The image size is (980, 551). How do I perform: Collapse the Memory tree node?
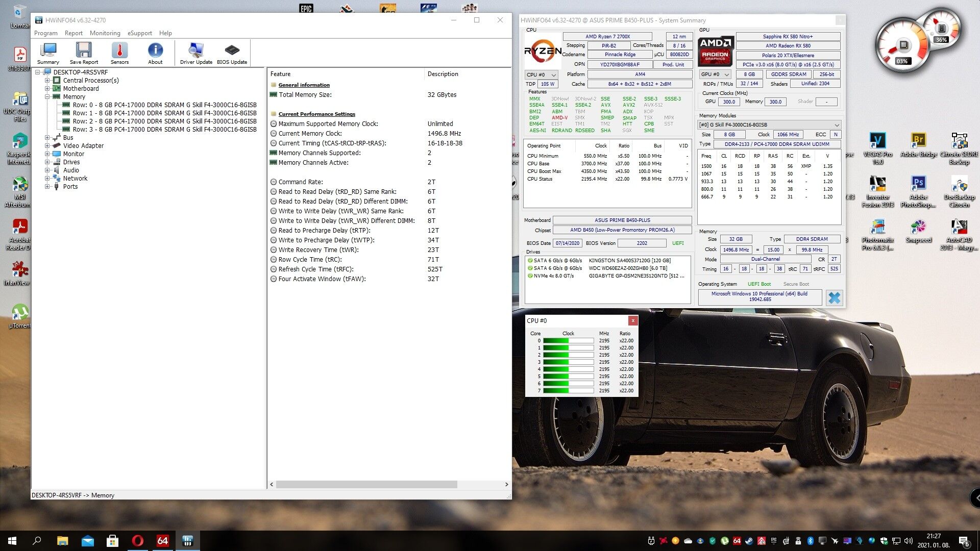(47, 97)
